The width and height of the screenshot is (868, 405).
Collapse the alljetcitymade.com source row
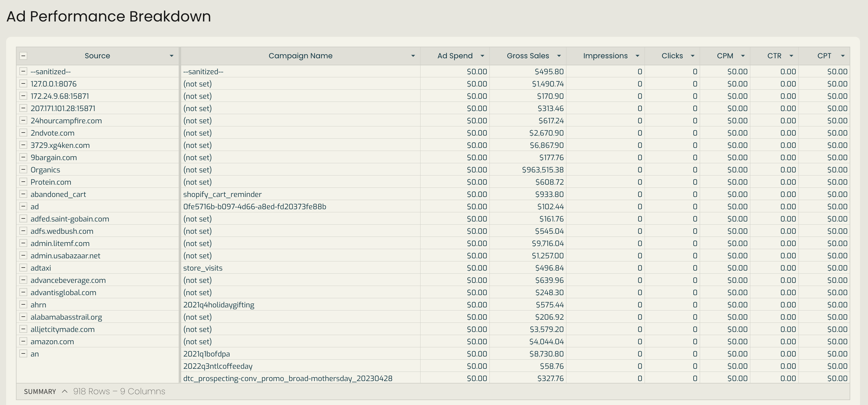23,329
